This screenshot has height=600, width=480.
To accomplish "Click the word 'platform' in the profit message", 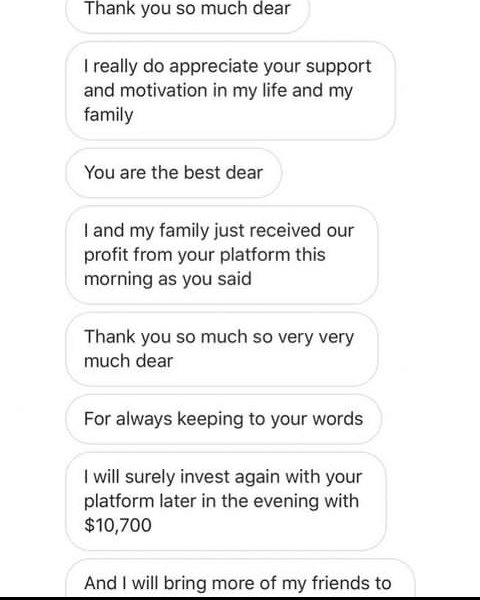I will pos(255,255).
